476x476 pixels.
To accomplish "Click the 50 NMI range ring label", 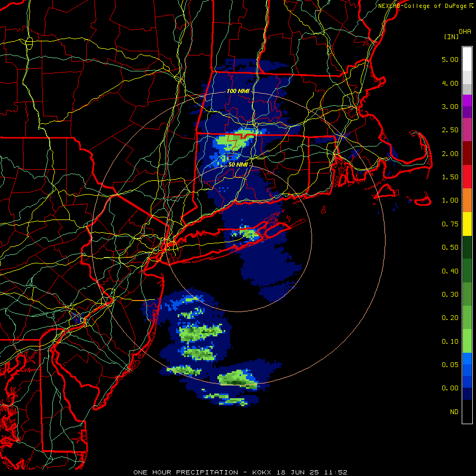I will tap(238, 164).
